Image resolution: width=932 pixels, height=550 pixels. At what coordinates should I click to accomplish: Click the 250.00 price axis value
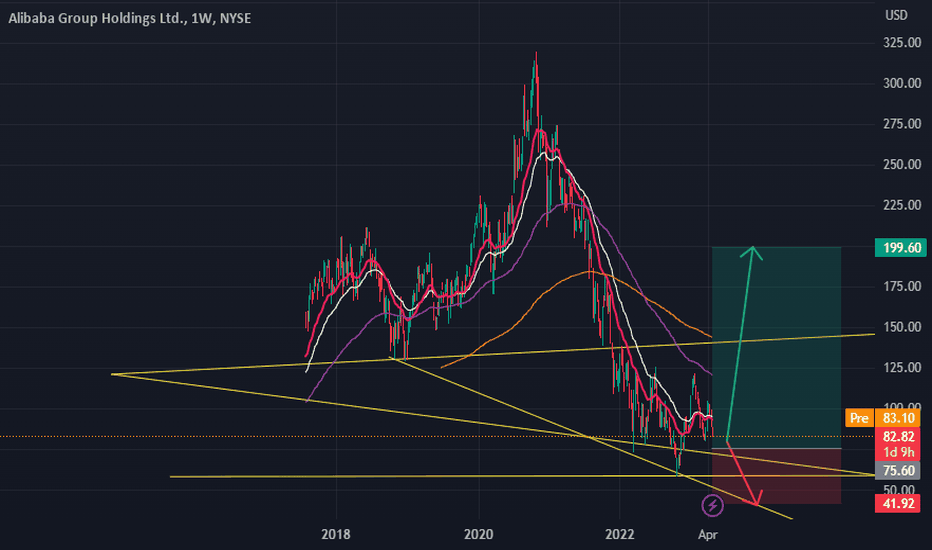click(x=902, y=164)
